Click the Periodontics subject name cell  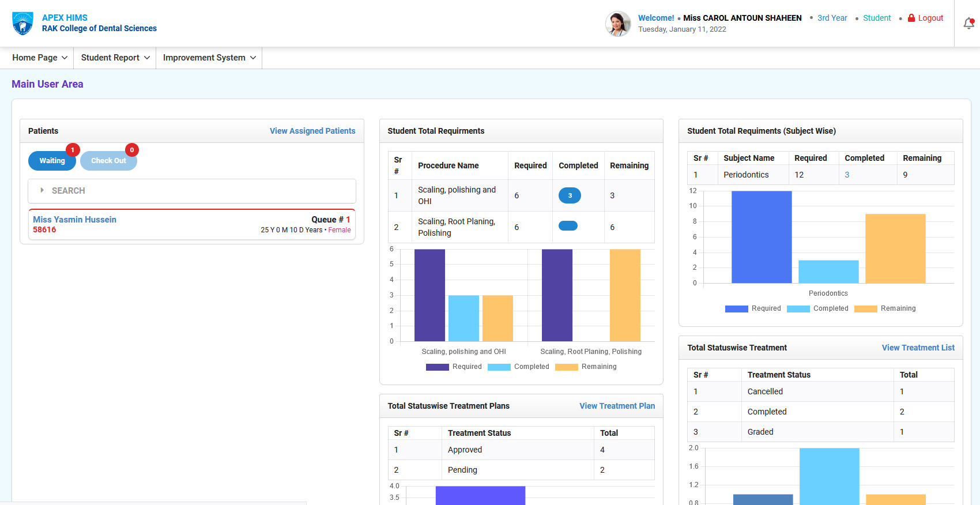click(x=753, y=175)
